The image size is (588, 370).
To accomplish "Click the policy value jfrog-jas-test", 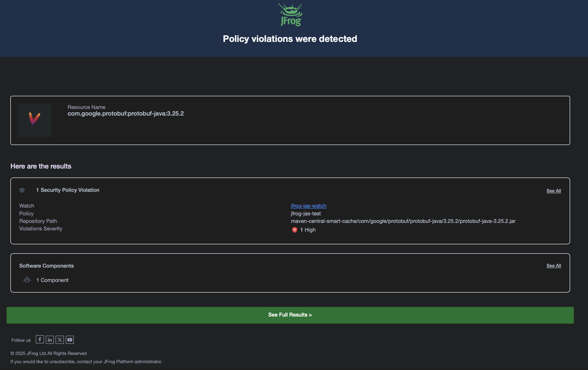I will pyautogui.click(x=306, y=213).
